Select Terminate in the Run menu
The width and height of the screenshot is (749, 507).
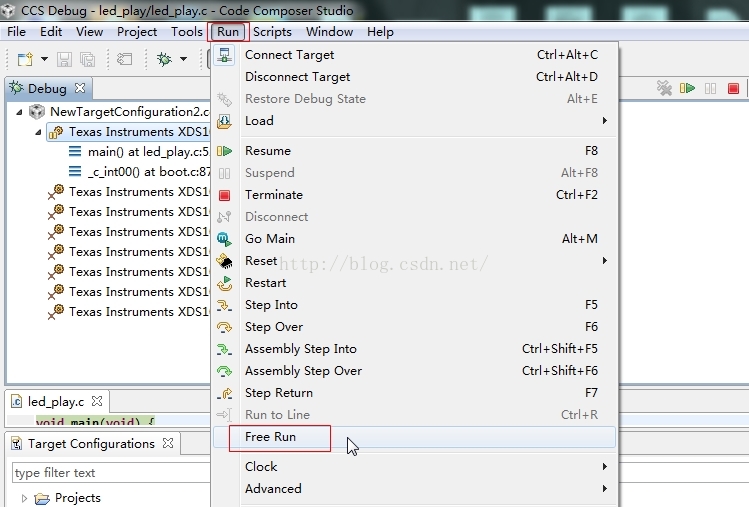coord(415,195)
